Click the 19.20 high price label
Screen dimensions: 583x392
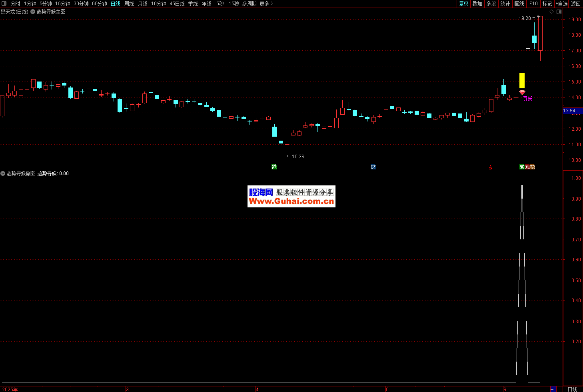click(525, 18)
